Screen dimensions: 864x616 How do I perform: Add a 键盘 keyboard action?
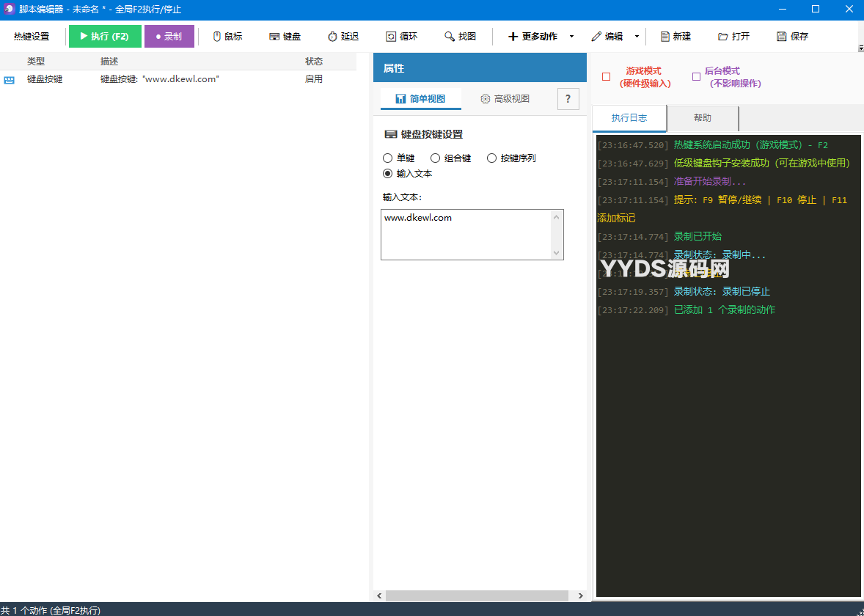tap(285, 37)
